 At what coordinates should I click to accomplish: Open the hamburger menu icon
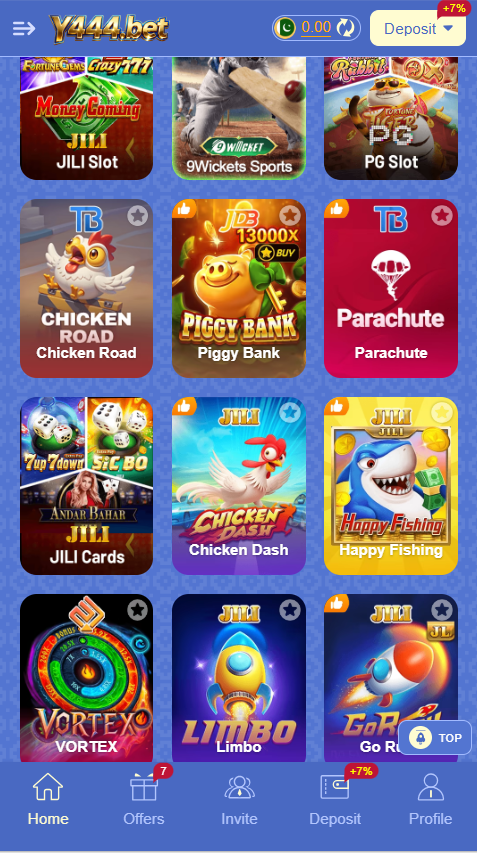(x=24, y=28)
